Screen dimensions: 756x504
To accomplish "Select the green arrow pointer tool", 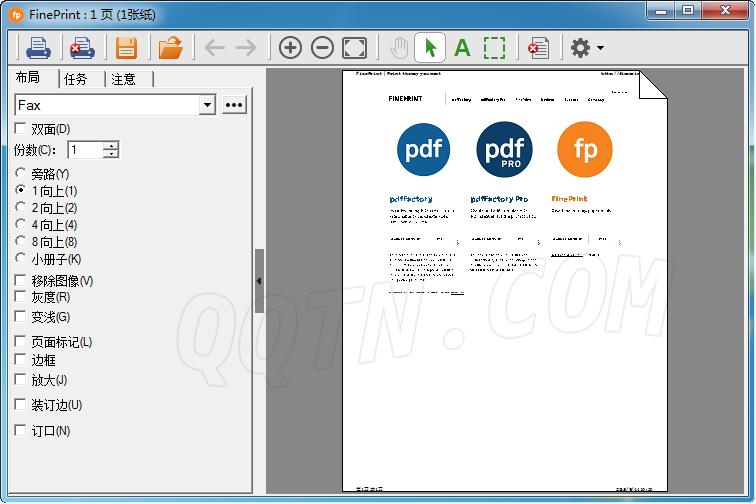I will click(x=430, y=47).
